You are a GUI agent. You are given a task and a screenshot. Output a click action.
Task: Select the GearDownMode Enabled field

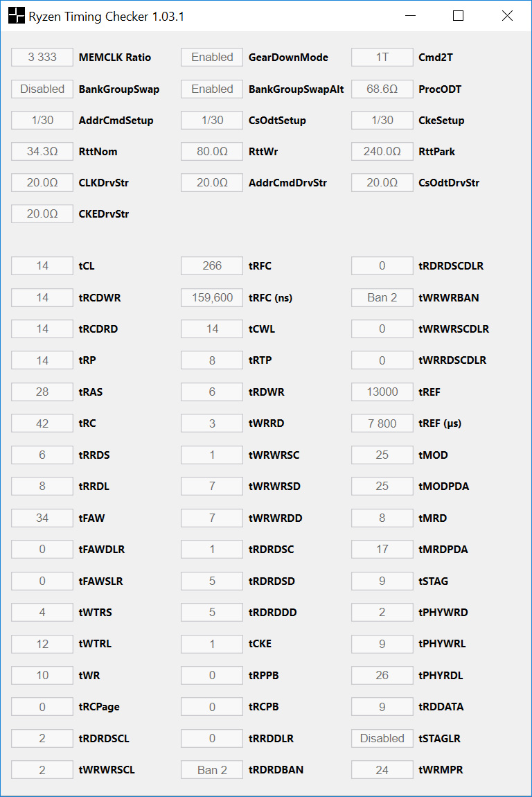point(212,58)
